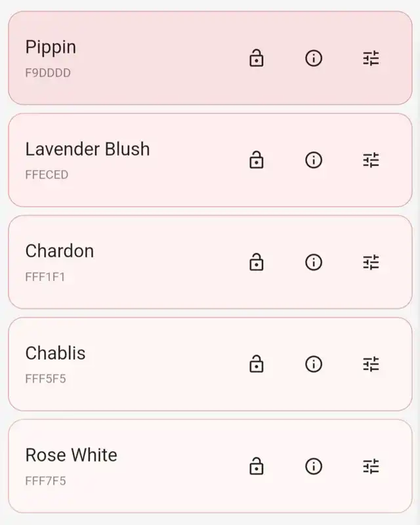Click the FFF7F5 hex code text

pyautogui.click(x=45, y=481)
